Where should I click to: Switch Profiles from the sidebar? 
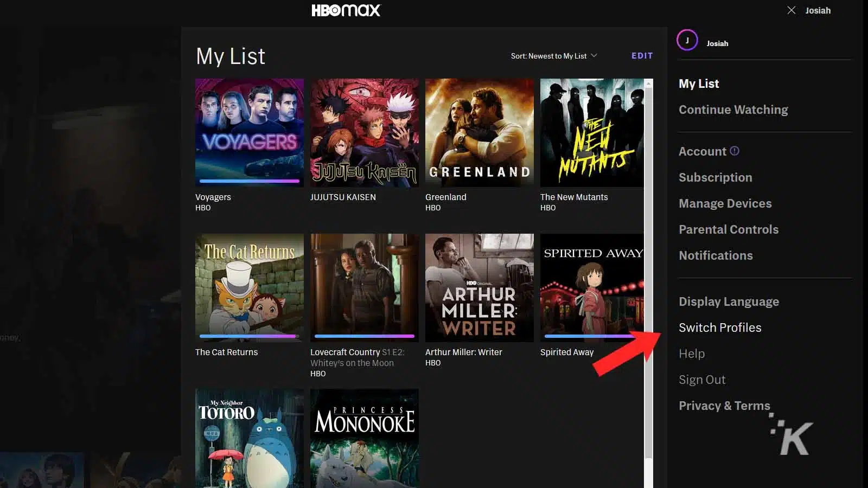[720, 328]
